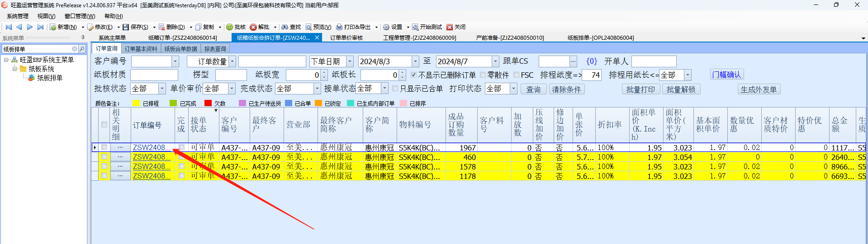
Task: Close the 纸箱纸板合拼订单 tab
Action: [x=317, y=38]
